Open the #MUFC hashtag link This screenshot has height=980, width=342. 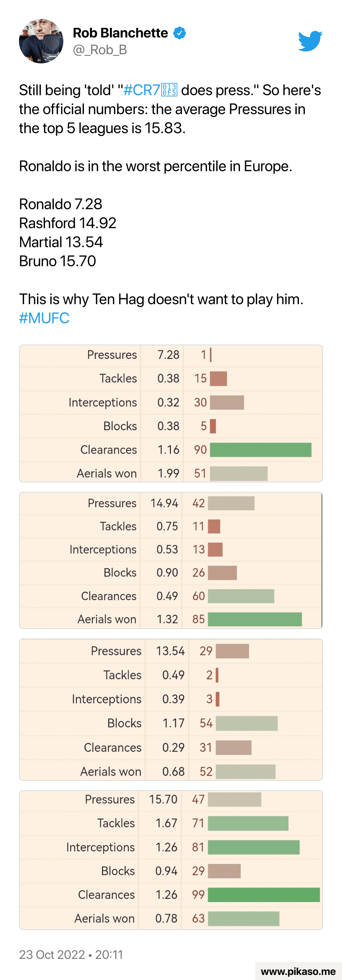click(44, 318)
